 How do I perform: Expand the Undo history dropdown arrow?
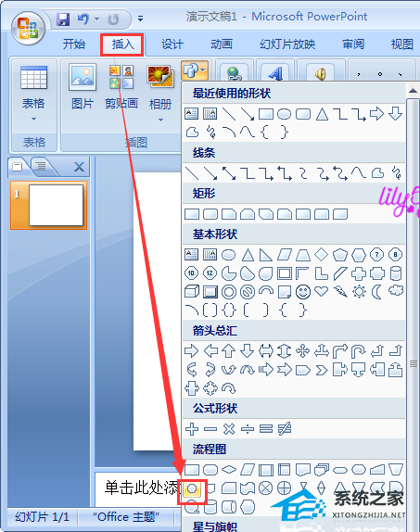[96, 19]
